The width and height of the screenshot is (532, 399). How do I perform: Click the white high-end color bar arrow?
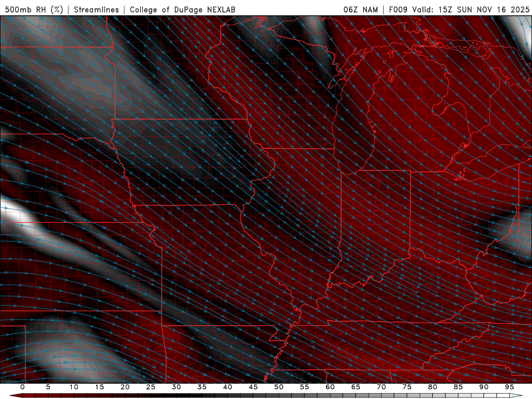(x=516, y=396)
